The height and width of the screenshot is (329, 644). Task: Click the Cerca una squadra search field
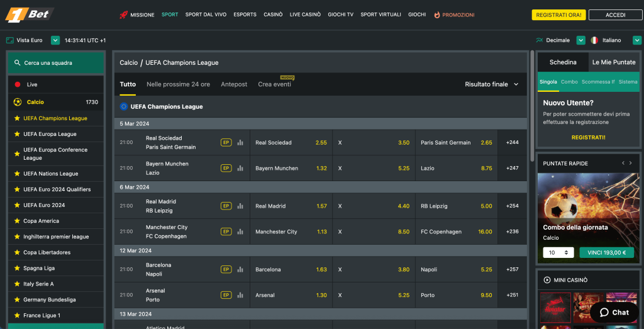click(x=56, y=63)
